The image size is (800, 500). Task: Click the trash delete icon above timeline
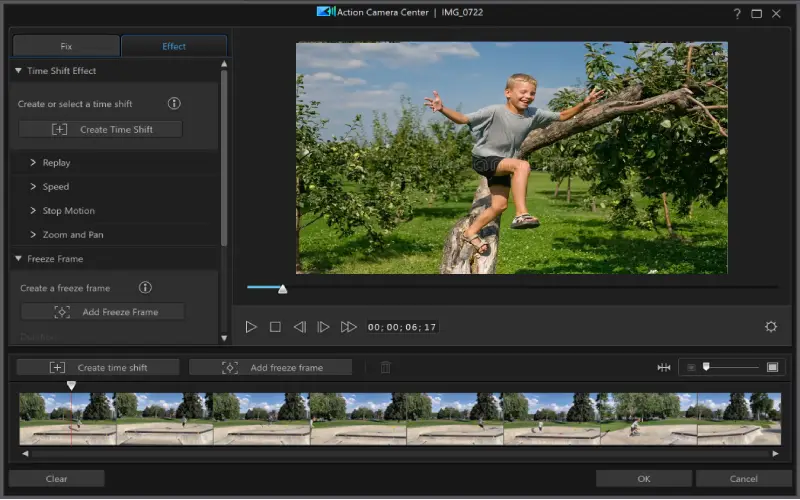tap(385, 367)
